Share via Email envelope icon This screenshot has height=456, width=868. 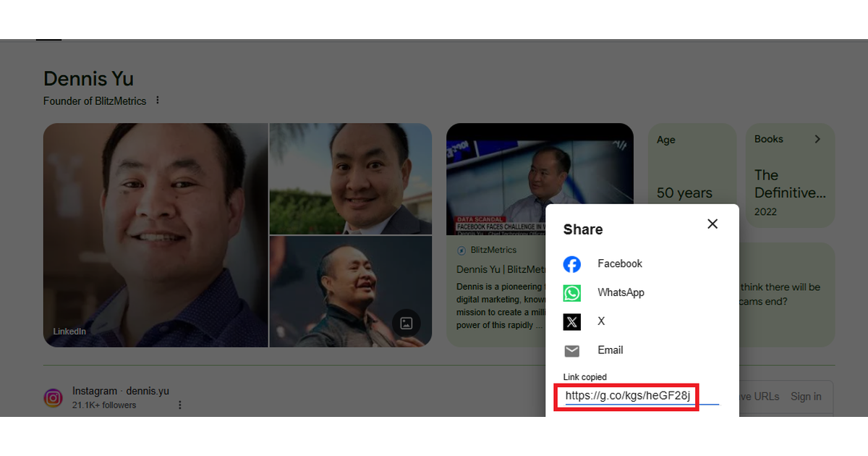(x=572, y=351)
